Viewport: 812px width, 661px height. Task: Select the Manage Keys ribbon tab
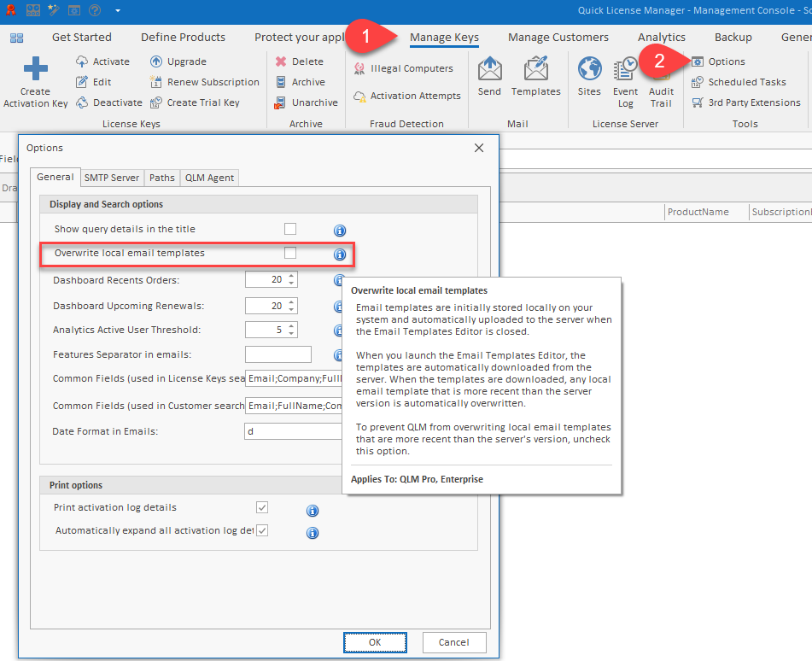coord(444,38)
